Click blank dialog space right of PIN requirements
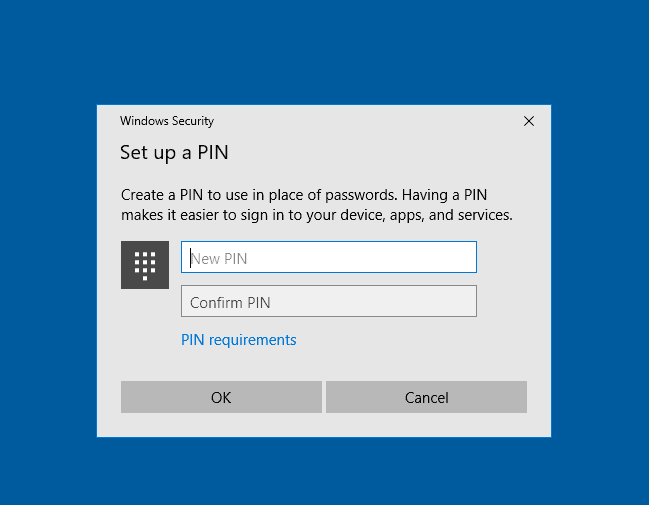This screenshot has width=649, height=505. [420, 340]
